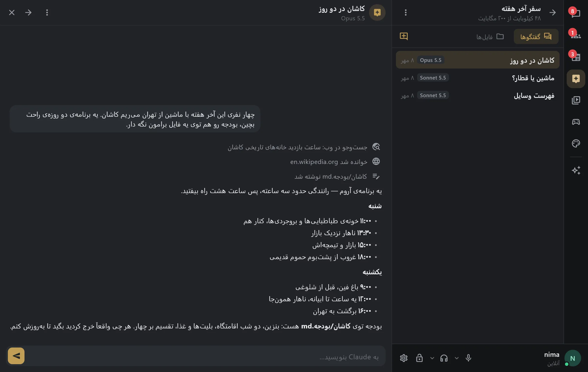Mute the microphone
The width and height of the screenshot is (588, 372).
(x=468, y=358)
